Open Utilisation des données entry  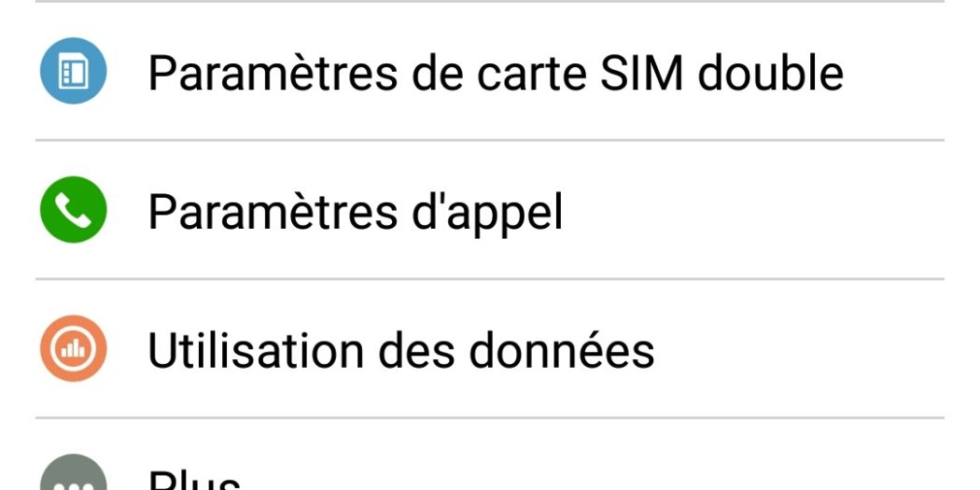(400, 350)
